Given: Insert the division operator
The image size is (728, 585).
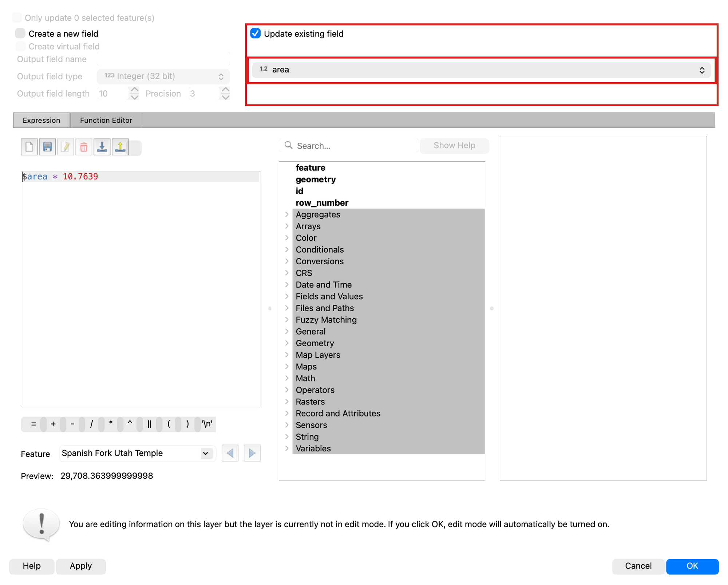Looking at the screenshot, I should coord(91,424).
